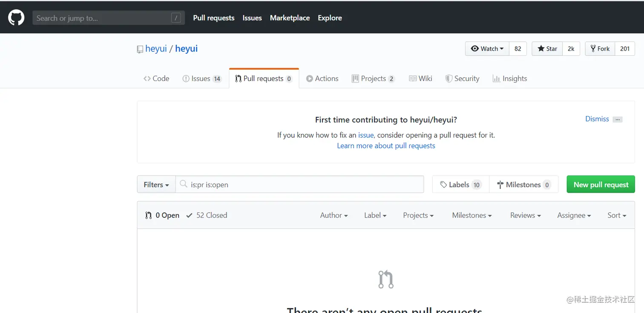Select the repository Pull requests tab
The width and height of the screenshot is (644, 313).
[264, 78]
